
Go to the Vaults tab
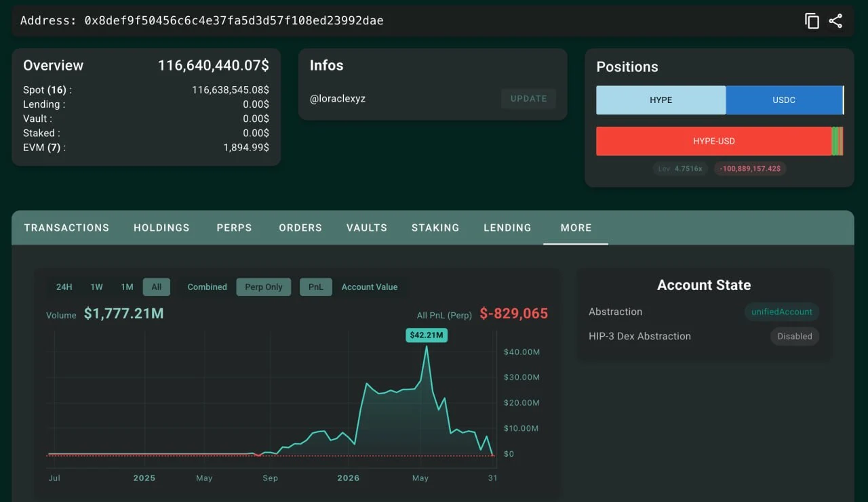click(367, 228)
